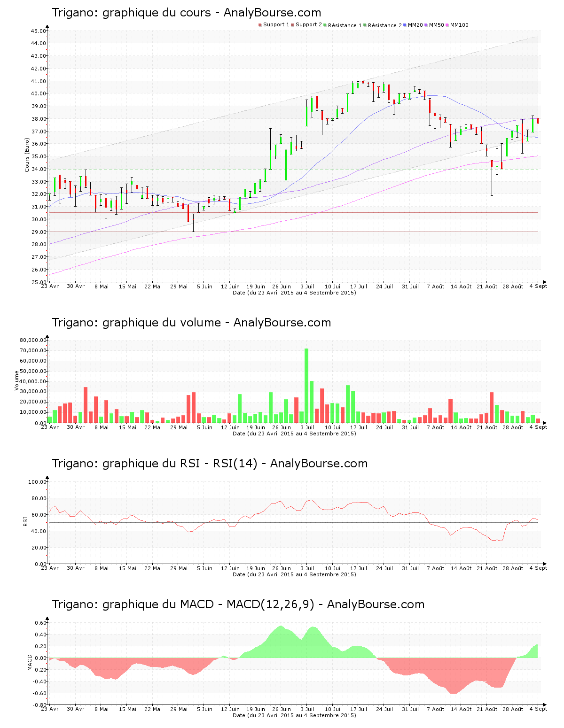Click '23 Avr' on the price chart axis
564x728 pixels.
50,286
